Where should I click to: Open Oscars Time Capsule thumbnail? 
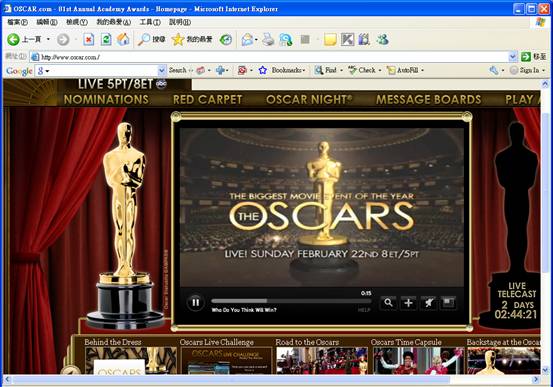(418, 360)
